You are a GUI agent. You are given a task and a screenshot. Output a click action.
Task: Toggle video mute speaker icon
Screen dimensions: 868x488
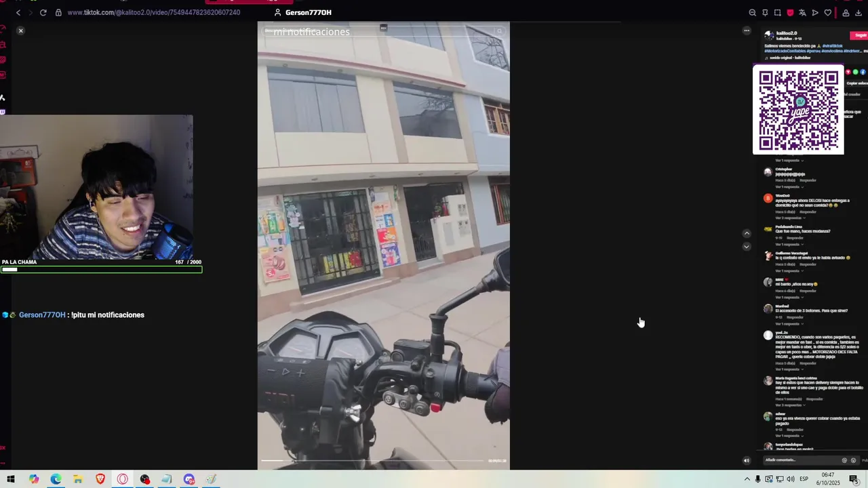(747, 461)
